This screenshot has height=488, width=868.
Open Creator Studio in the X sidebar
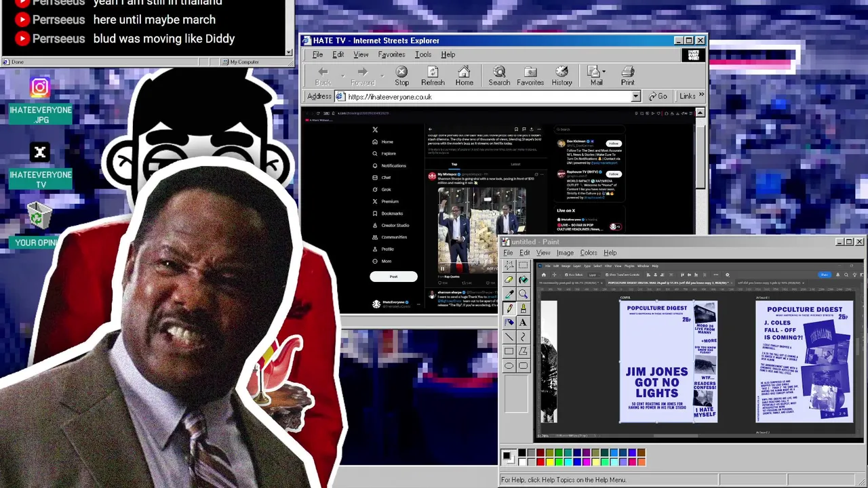coord(391,225)
